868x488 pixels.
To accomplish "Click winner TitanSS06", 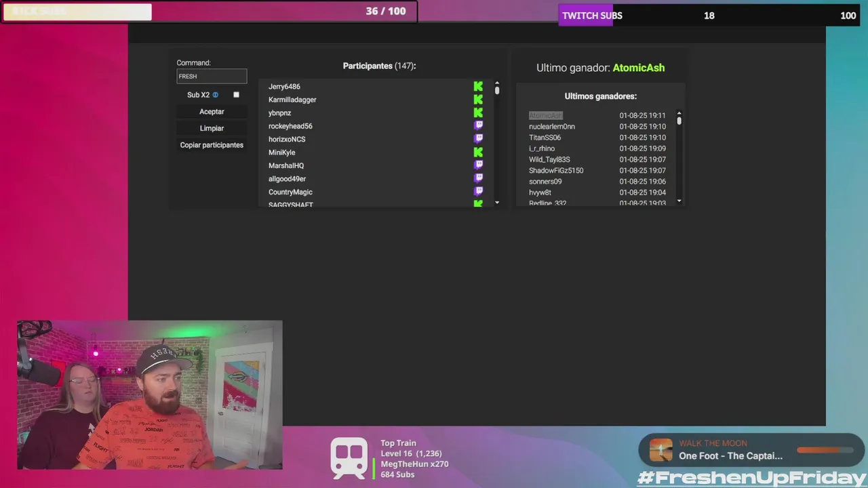I will tap(545, 138).
